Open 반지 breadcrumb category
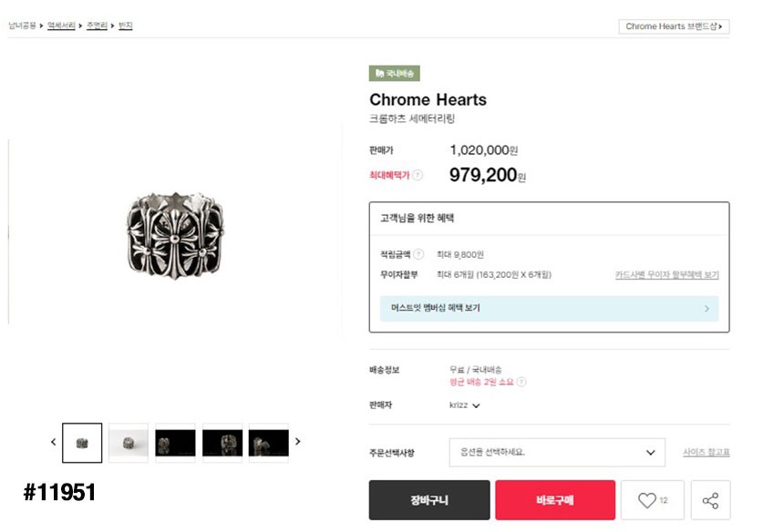784x532 pixels. tap(125, 26)
